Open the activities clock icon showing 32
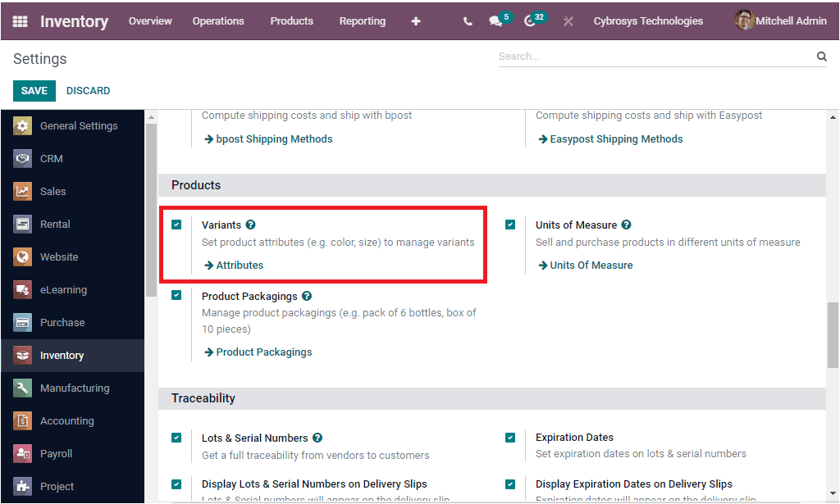The height and width of the screenshot is (504, 840). pos(530,21)
